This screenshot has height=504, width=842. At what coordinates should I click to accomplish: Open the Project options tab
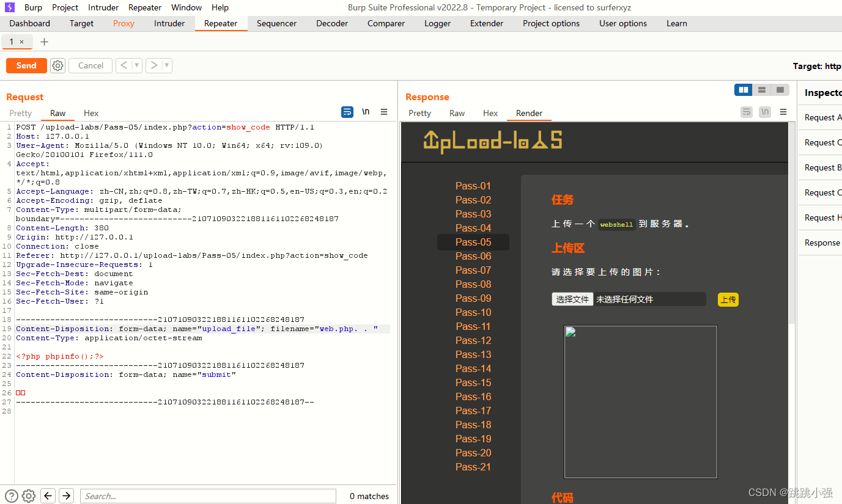[x=551, y=23]
